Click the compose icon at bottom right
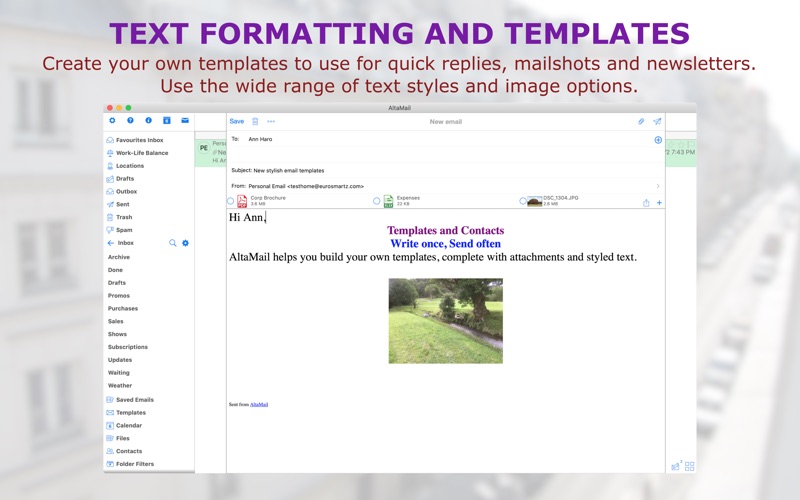 [676, 466]
